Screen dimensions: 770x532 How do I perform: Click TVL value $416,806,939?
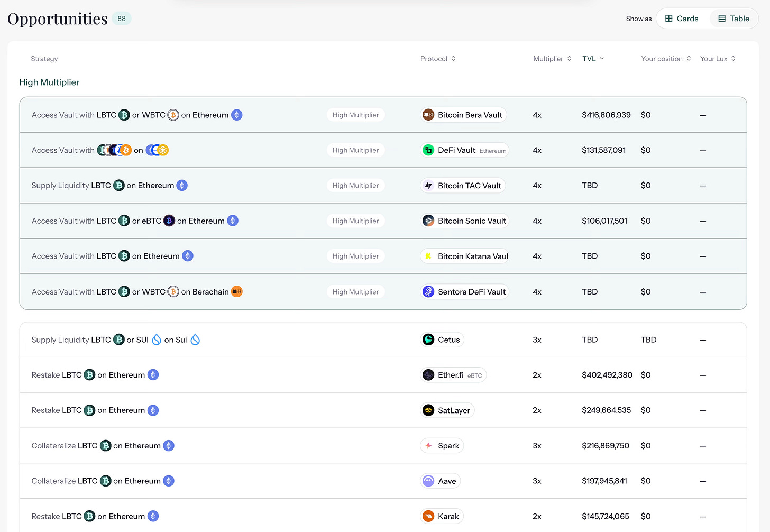point(606,115)
